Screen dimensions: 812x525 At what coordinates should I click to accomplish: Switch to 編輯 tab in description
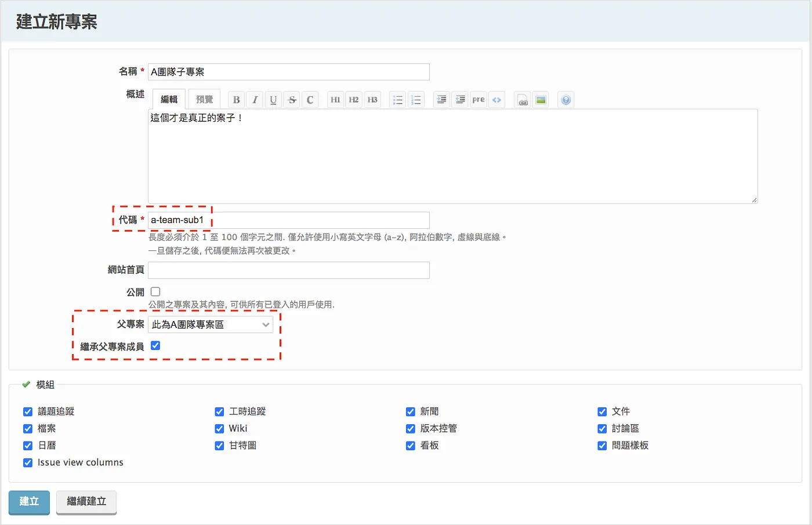[169, 99]
